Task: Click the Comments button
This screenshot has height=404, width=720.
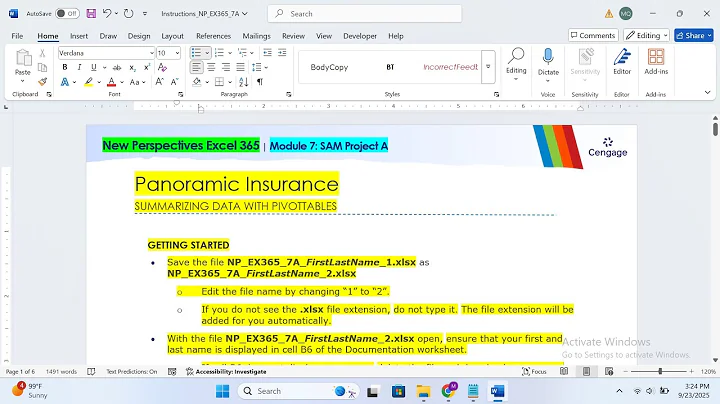Action: point(593,35)
